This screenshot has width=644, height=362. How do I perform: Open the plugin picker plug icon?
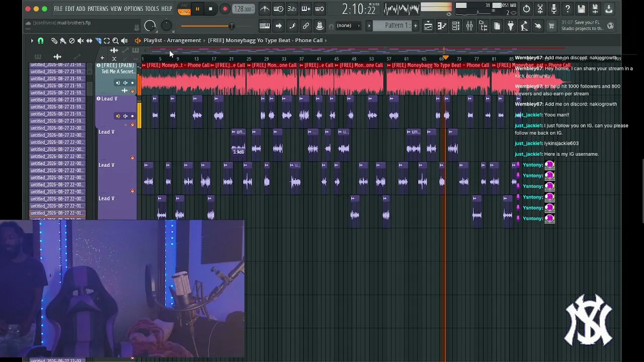tap(511, 26)
